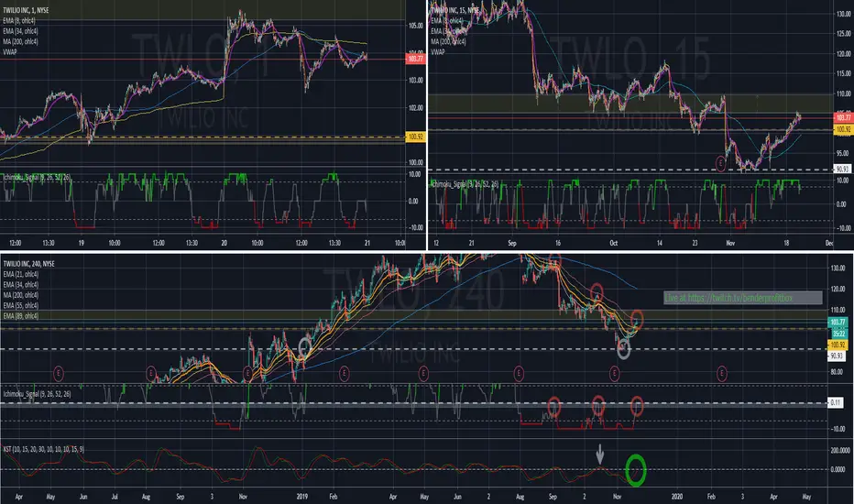Select Ichimoku_Signal legend in the 240 chart
The image size is (854, 504).
click(37, 394)
